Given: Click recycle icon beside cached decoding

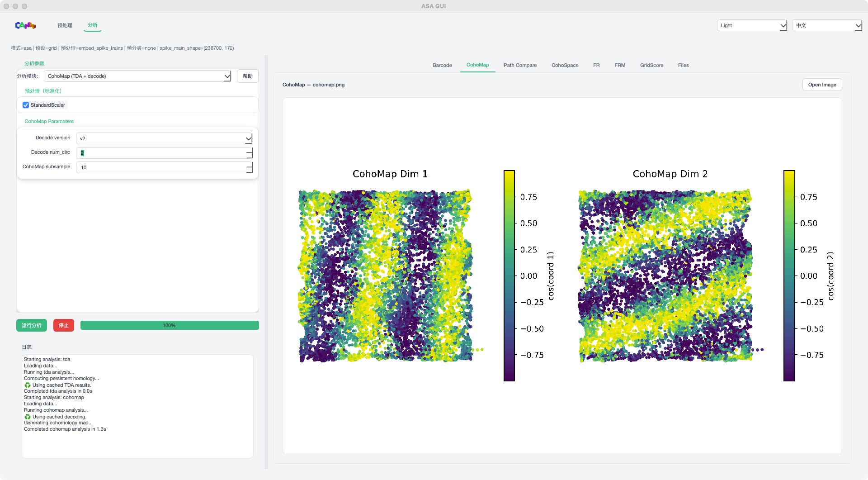Looking at the screenshot, I should (28, 417).
